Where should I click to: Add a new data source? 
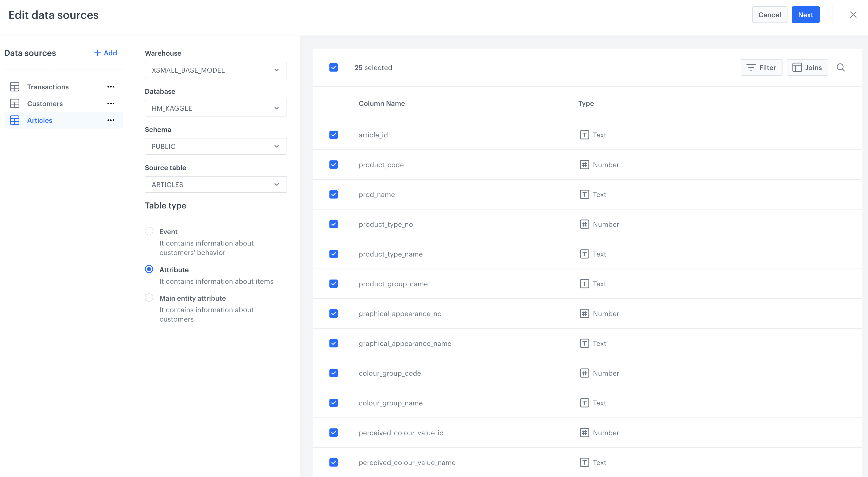(105, 53)
